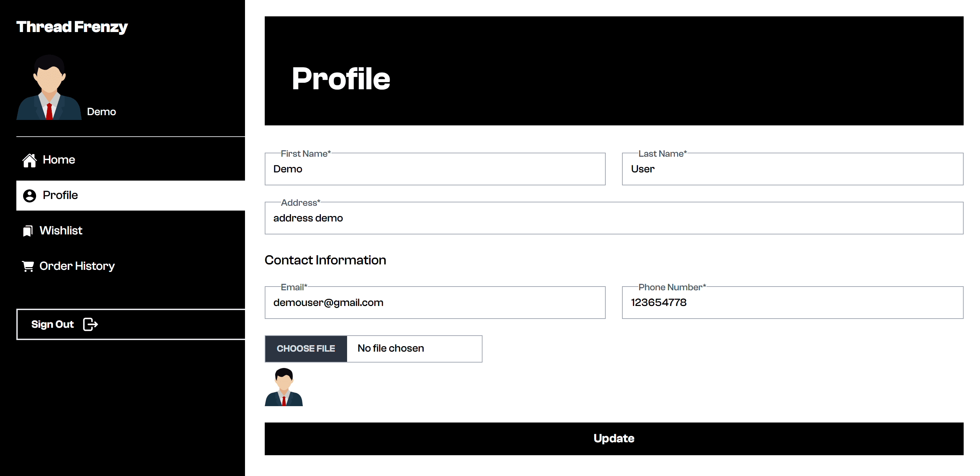Click the Update button
Screen dimensions: 980x476
(614, 439)
